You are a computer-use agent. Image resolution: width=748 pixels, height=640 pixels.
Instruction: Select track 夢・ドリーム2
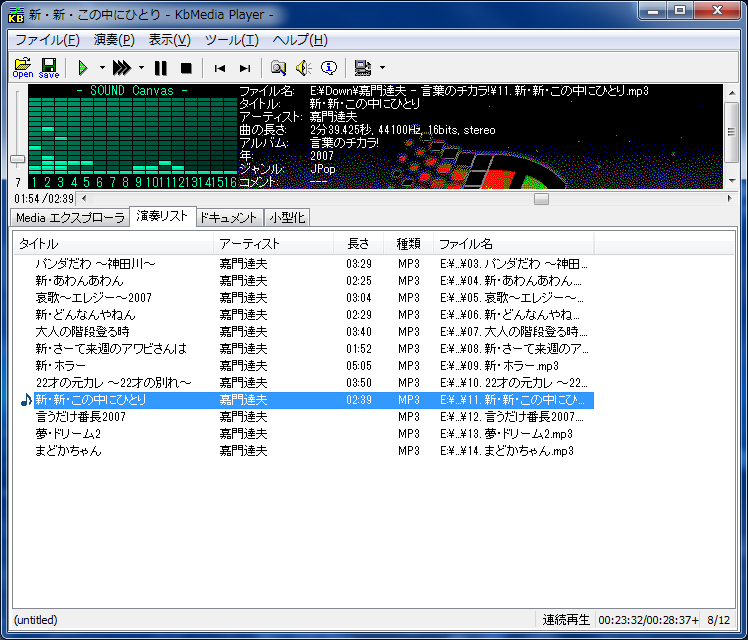[68, 434]
